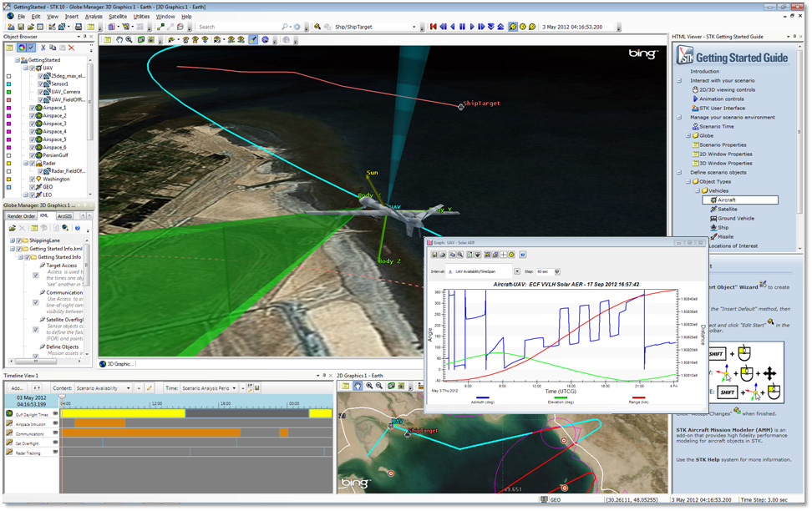Screen dimensions: 812x511
Task: Click the search magnifier icon by Search box
Action: coord(285,27)
